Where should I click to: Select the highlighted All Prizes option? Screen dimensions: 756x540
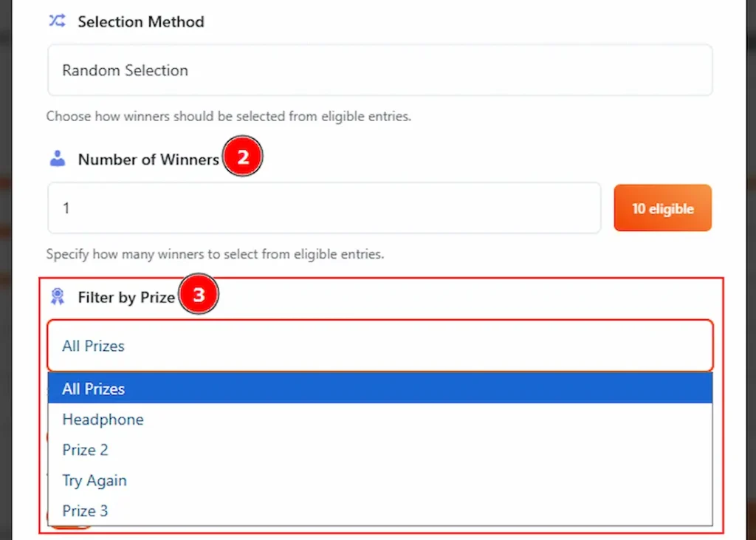click(379, 389)
